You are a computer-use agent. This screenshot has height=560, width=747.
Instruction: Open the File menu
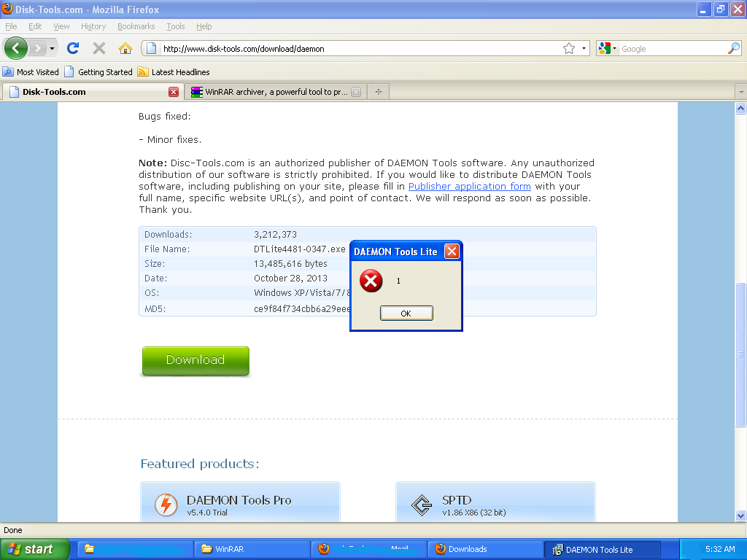click(11, 26)
